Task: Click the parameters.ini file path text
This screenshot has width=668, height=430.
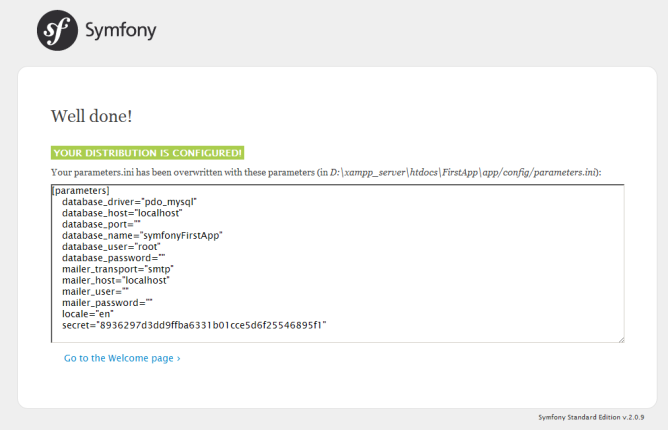Action: [462, 172]
